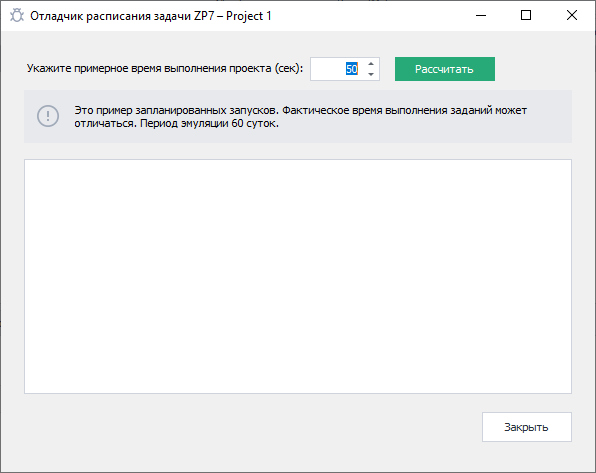Click the bug debugger icon in title bar
Screen dimensions: 596x473
(17, 16)
